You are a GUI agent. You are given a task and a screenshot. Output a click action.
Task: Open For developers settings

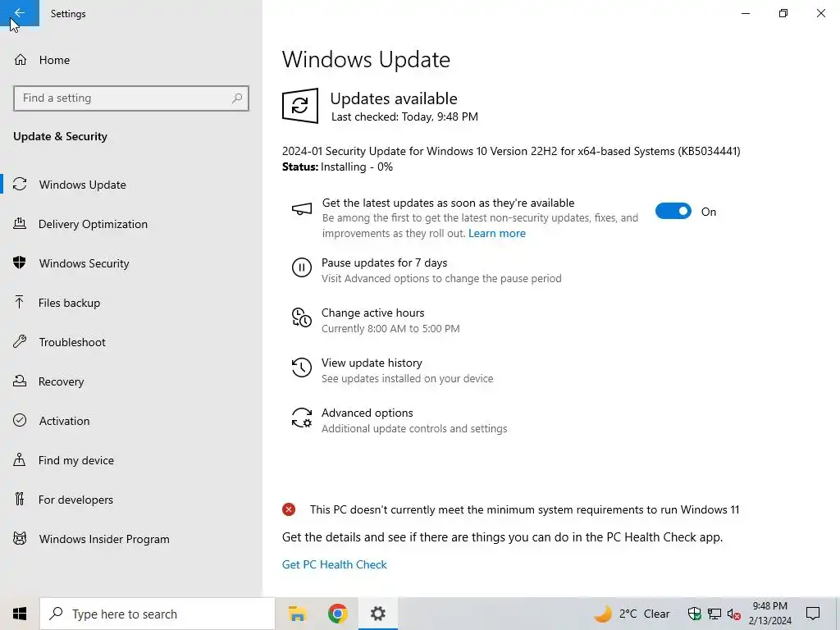pos(131,500)
